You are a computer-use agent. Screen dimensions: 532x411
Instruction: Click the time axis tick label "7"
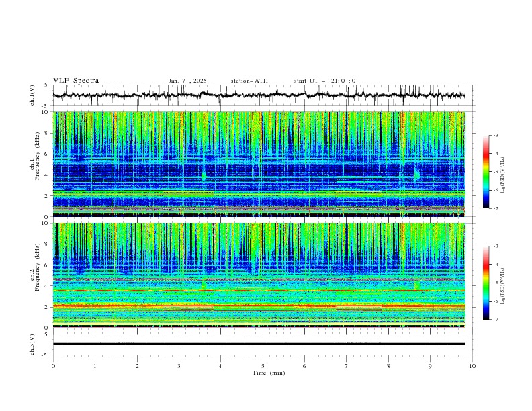tap(347, 366)
